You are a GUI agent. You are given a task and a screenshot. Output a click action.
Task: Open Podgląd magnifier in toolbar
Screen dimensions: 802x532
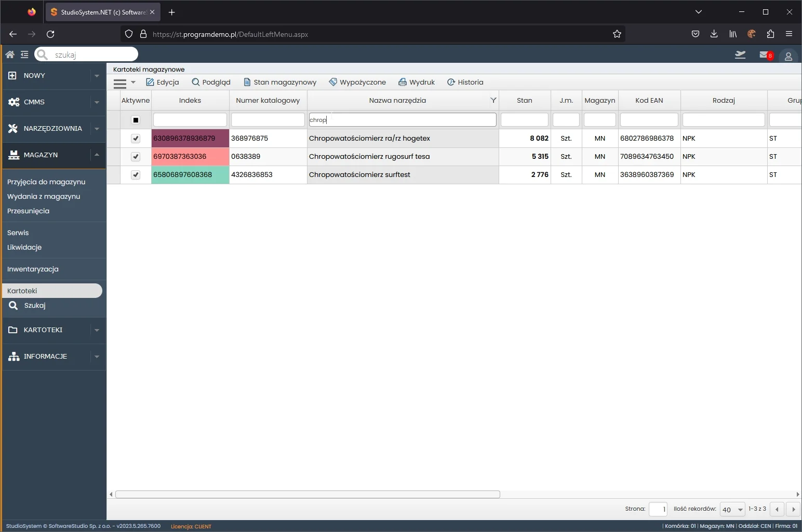pos(211,82)
